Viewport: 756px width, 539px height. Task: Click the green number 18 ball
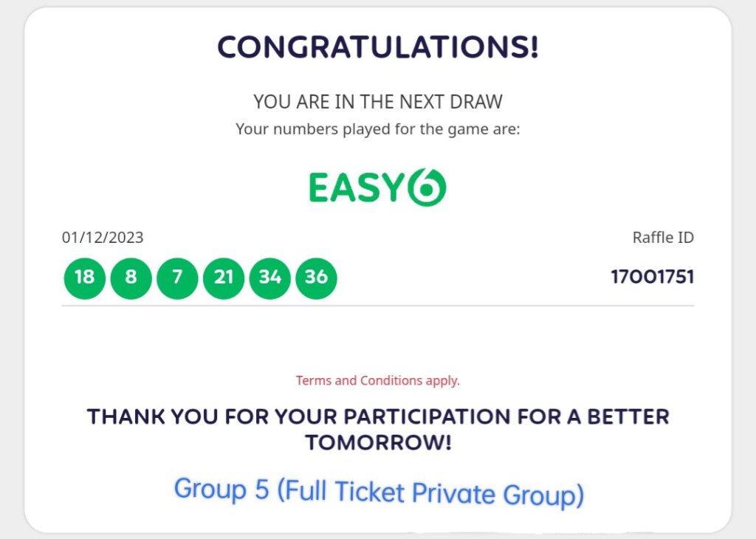click(85, 278)
